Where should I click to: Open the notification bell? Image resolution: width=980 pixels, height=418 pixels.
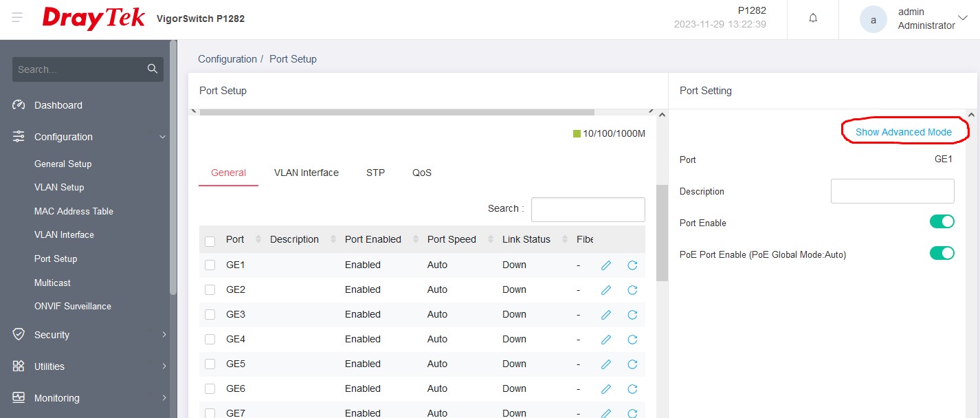(813, 19)
